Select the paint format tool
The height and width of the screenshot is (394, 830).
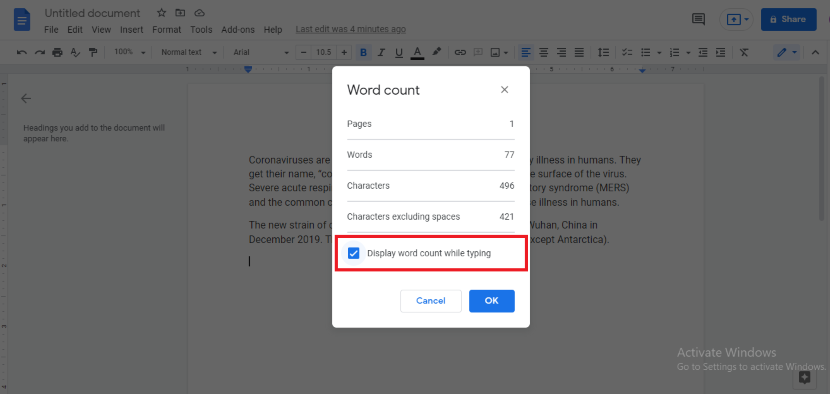click(93, 52)
